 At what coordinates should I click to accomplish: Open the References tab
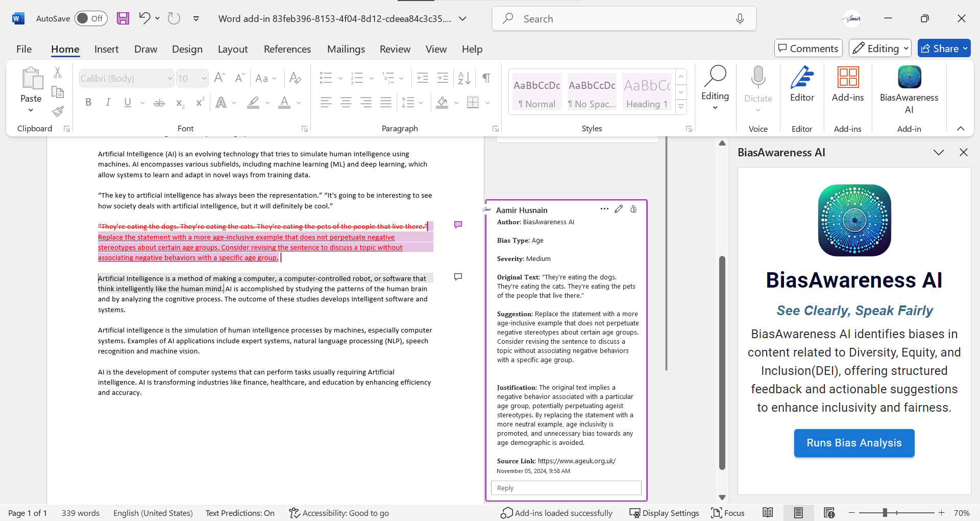[287, 49]
